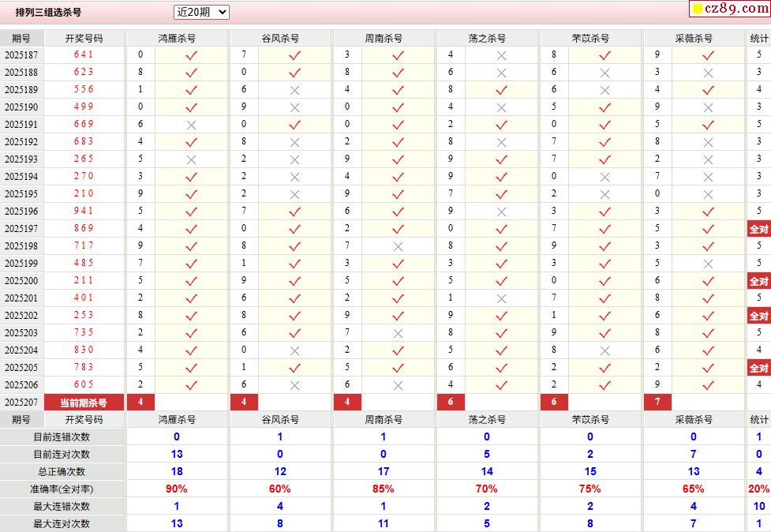The height and width of the screenshot is (532, 771).
Task: Click 周南杀号 current kill number 4
Action: click(347, 403)
